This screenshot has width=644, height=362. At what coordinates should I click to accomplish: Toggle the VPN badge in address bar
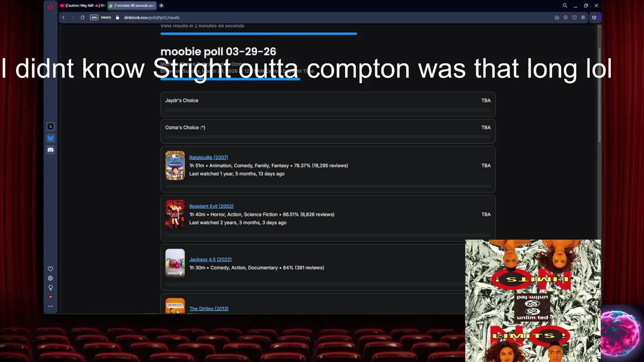pyautogui.click(x=94, y=18)
